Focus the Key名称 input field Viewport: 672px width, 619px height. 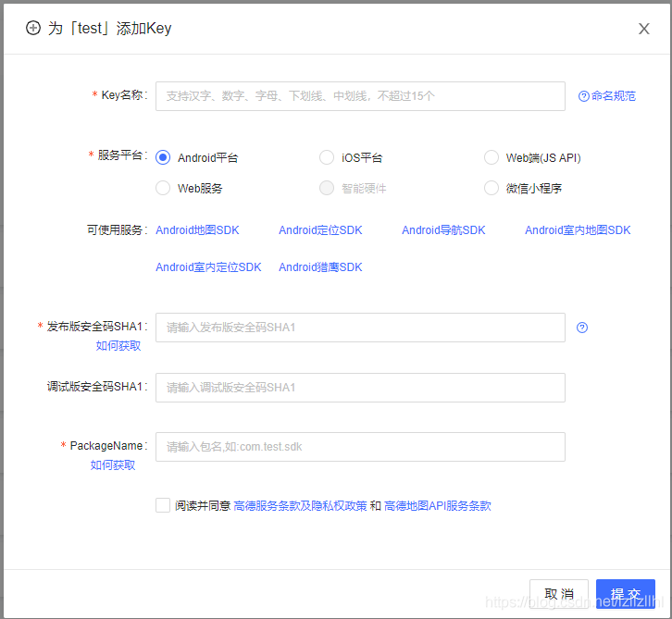(360, 96)
